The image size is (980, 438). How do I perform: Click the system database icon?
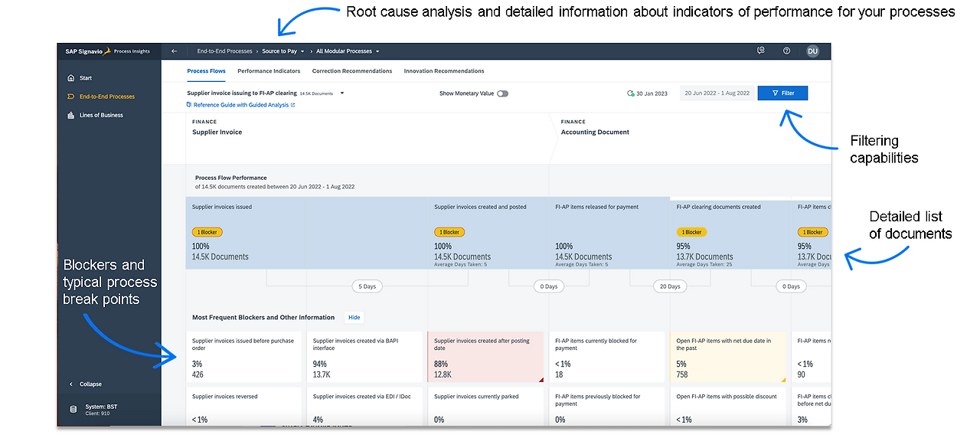73,410
